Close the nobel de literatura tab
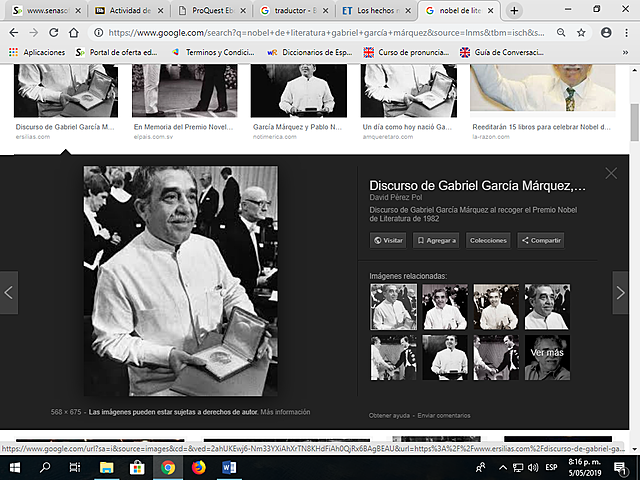The image size is (640, 480). [x=491, y=11]
